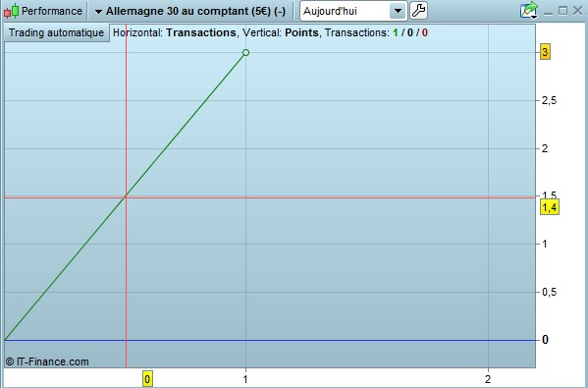
Task: Open the wrench settings button
Action: coord(418,11)
